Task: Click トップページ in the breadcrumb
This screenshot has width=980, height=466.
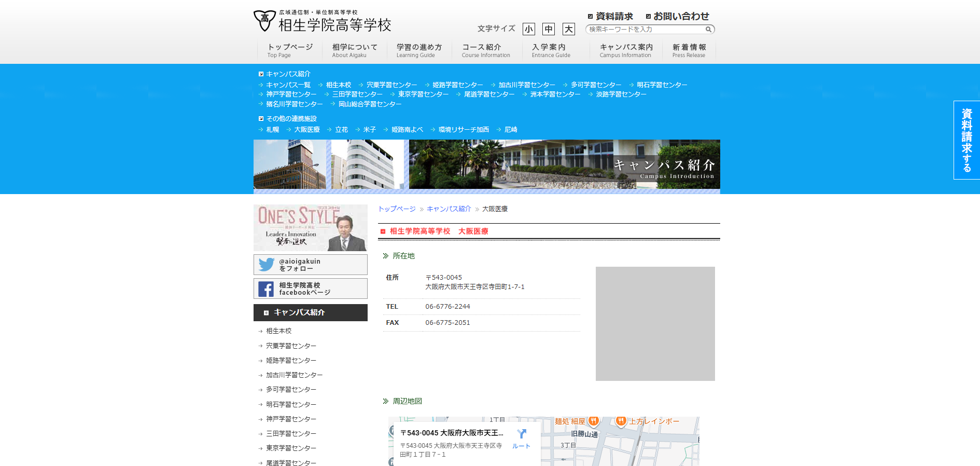Action: 397,209
